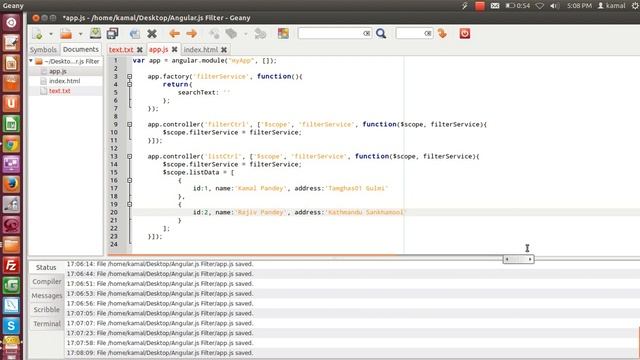The width and height of the screenshot is (640, 360).
Task: Select the app.js editor tab
Action: [x=158, y=49]
